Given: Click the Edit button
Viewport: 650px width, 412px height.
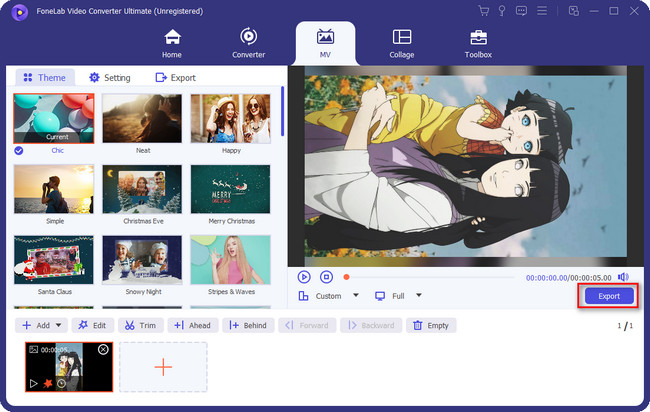Looking at the screenshot, I should (x=92, y=325).
